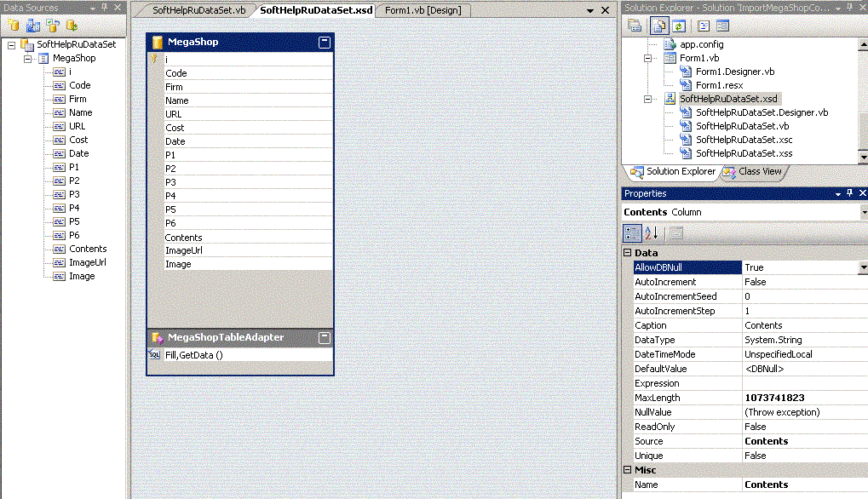Click the primary key icon beside column i
868x499 pixels.
154,59
